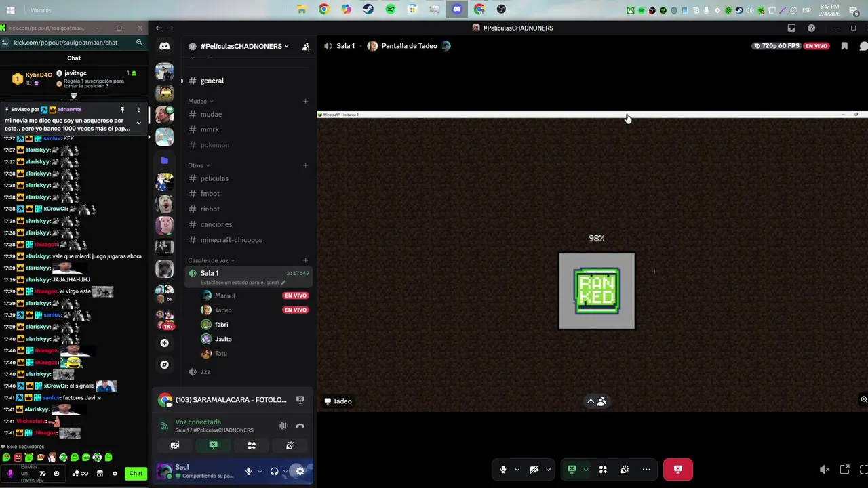Click bookmark icon beside EN VIVO badge
Image resolution: width=868 pixels, height=488 pixels.
844,46
